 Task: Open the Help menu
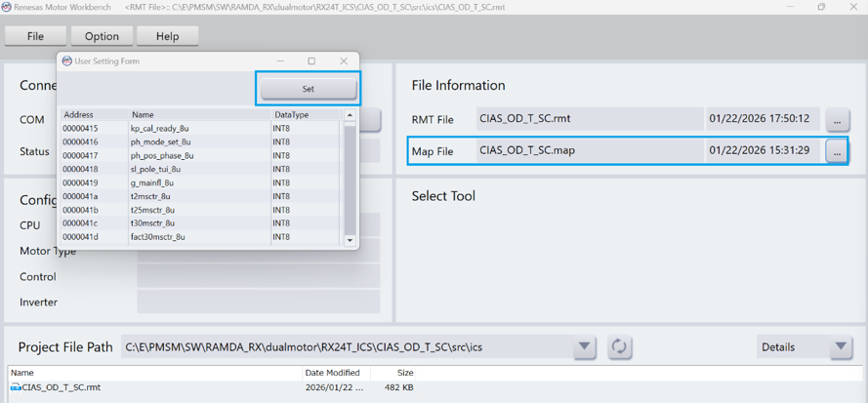click(x=168, y=36)
